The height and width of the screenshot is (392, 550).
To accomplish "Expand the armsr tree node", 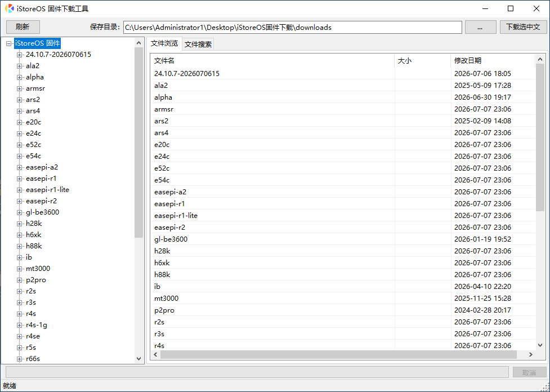I will [x=20, y=88].
